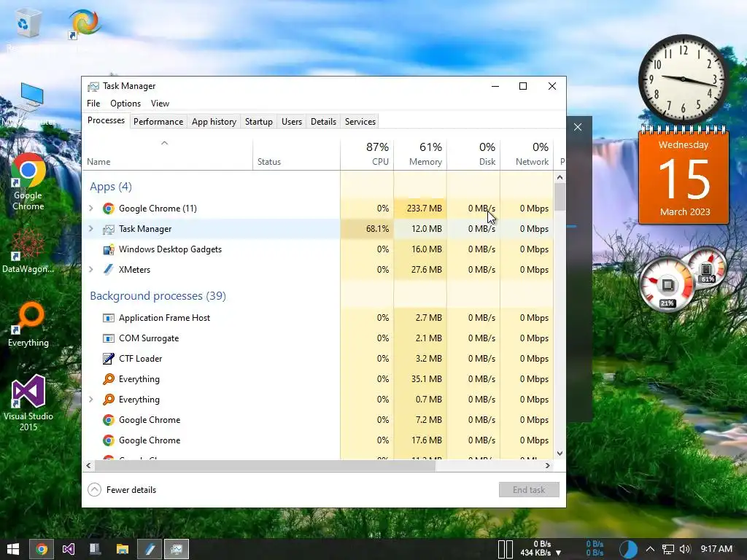Expand the Task Manager process row
Screen dimensions: 747x560
coord(91,228)
